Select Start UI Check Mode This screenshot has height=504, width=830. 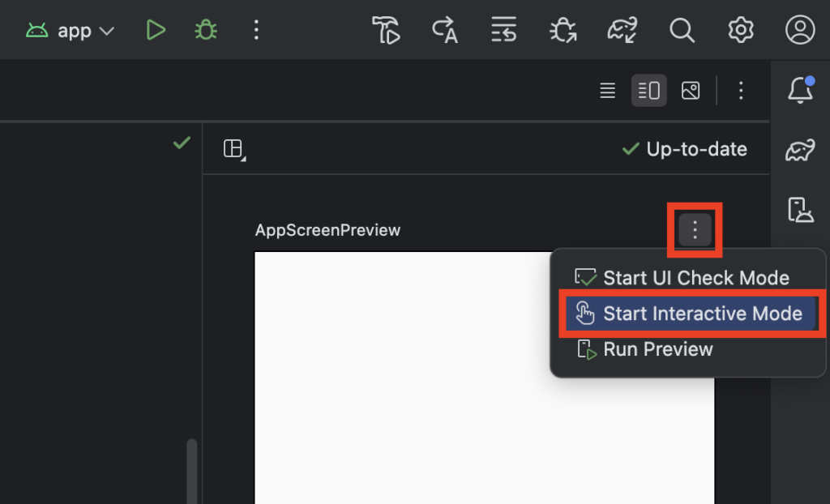[x=695, y=278]
